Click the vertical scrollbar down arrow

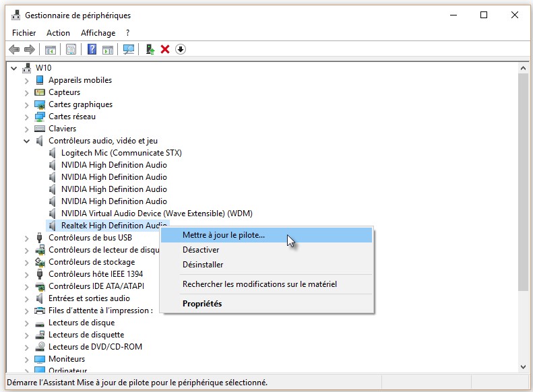[523, 366]
